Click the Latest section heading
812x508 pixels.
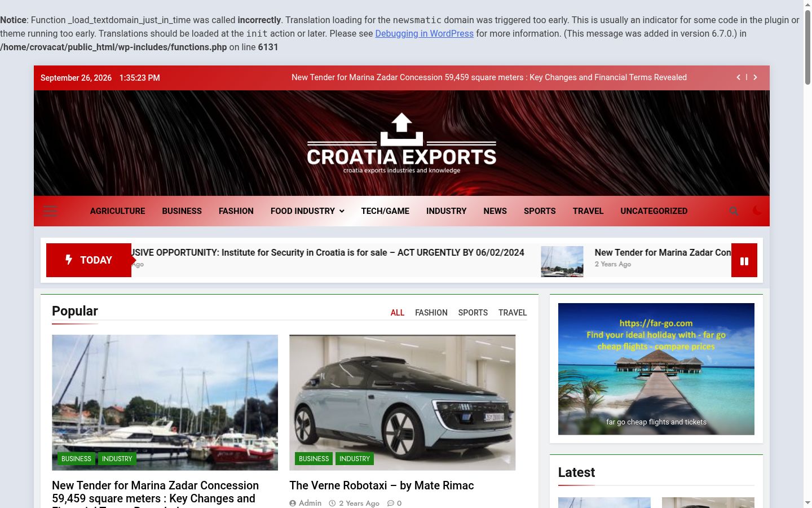coord(576,472)
